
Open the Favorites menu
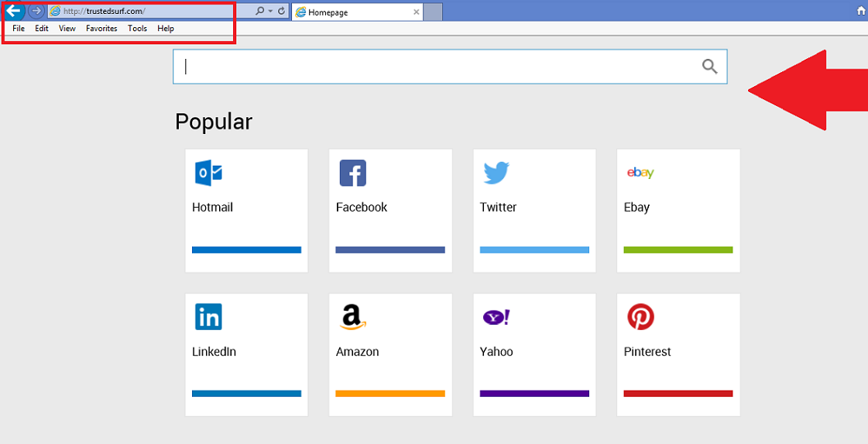pos(101,29)
